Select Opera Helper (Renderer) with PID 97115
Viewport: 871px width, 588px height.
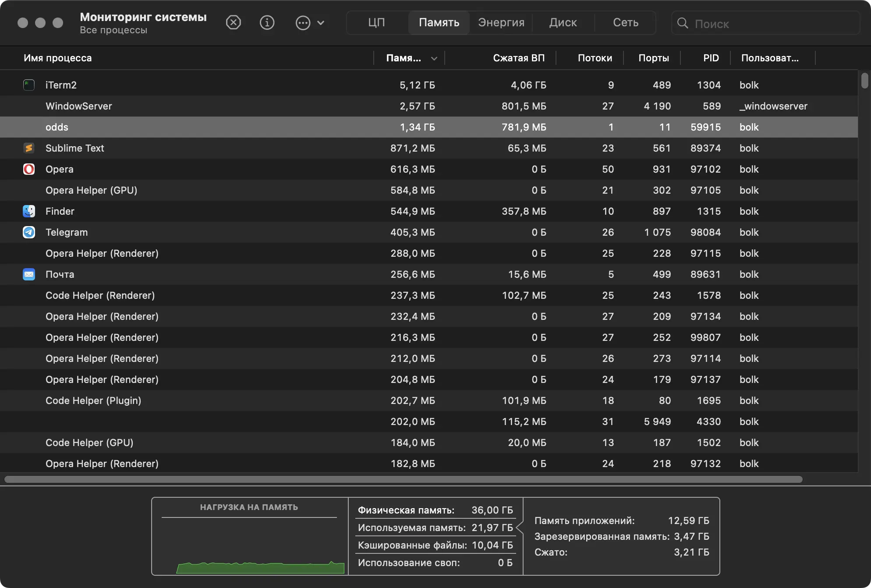pos(429,253)
